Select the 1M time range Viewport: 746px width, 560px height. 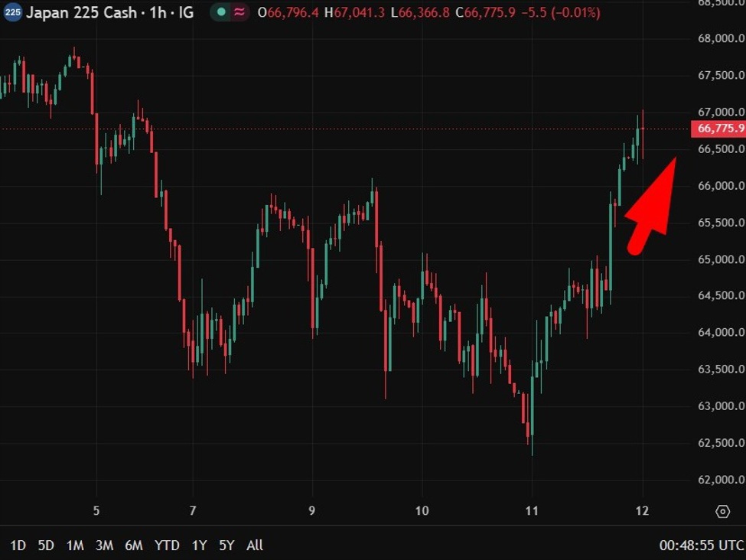[75, 545]
